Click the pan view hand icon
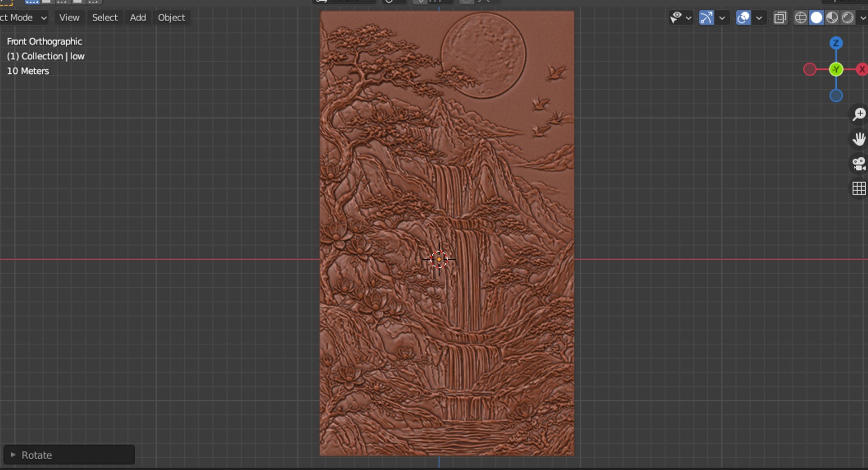 pyautogui.click(x=859, y=139)
